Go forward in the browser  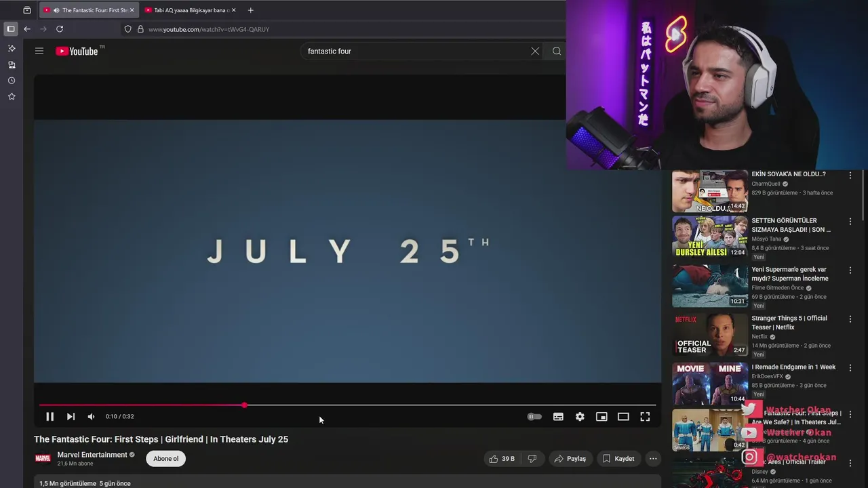(x=43, y=29)
